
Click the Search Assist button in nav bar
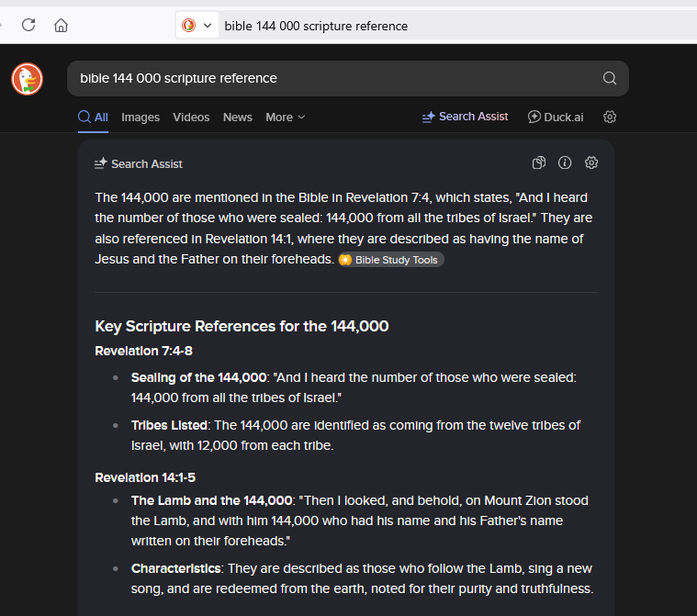pyautogui.click(x=465, y=117)
